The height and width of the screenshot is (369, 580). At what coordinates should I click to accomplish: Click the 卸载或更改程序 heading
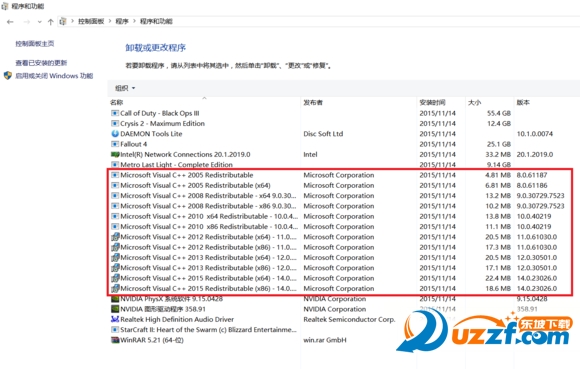[155, 48]
